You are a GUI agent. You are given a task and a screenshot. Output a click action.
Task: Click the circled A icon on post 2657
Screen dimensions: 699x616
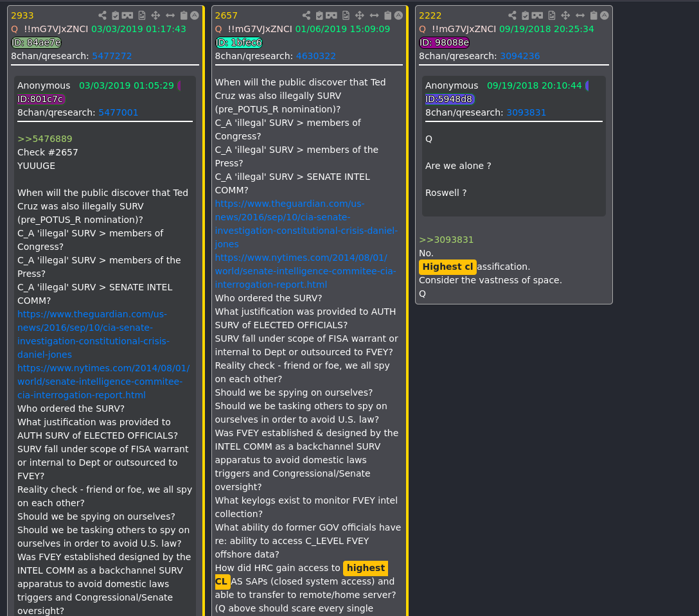click(x=398, y=15)
